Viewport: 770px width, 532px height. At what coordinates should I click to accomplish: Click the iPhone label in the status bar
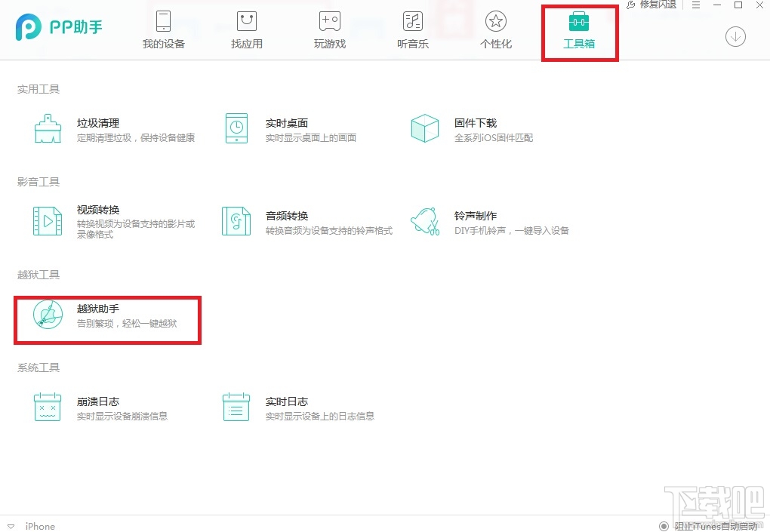pos(40,526)
